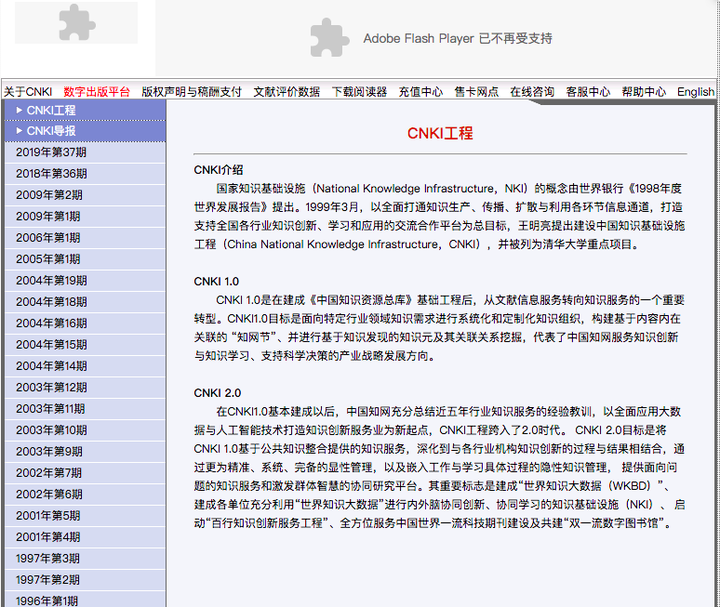Select the 2002年第7期 issue entry
This screenshot has height=607, width=720.
coord(48,473)
